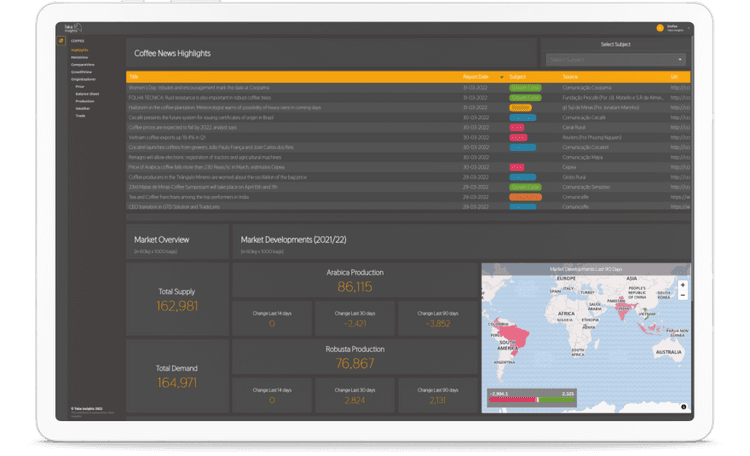Click the Robusta Production value 76,867
The height and width of the screenshot is (456, 750).
click(x=354, y=364)
